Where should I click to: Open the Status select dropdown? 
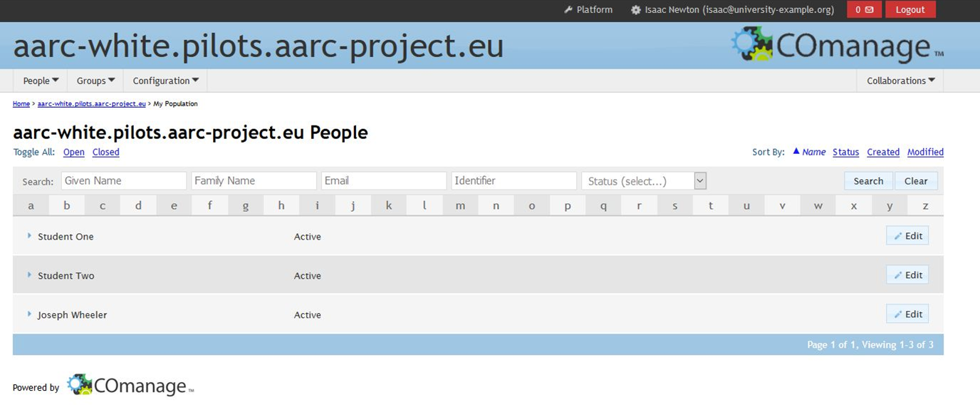(x=644, y=181)
